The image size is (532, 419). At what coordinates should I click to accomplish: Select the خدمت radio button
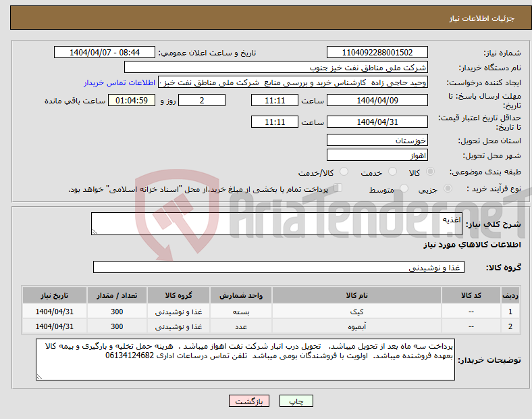click(392, 172)
